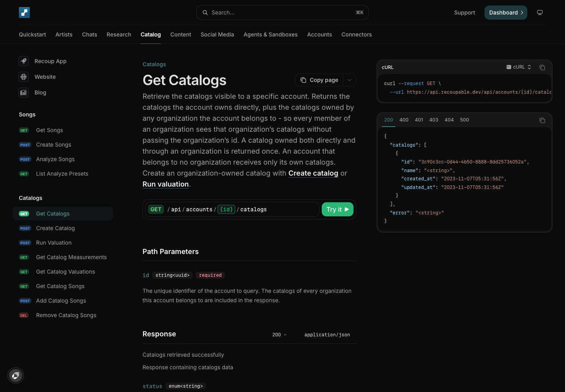Select the Catalog tab
The width and height of the screenshot is (565, 392).
(151, 34)
